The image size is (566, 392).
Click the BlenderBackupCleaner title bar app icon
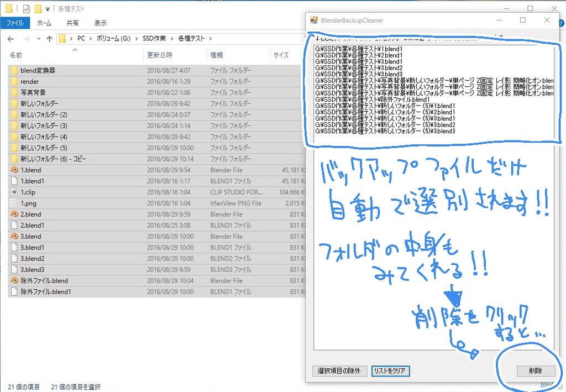point(314,20)
